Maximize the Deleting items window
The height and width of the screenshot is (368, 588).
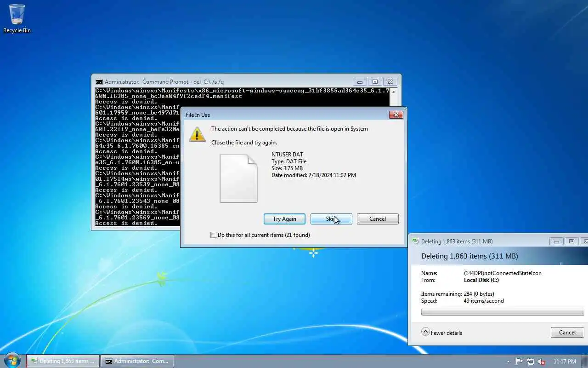(571, 241)
